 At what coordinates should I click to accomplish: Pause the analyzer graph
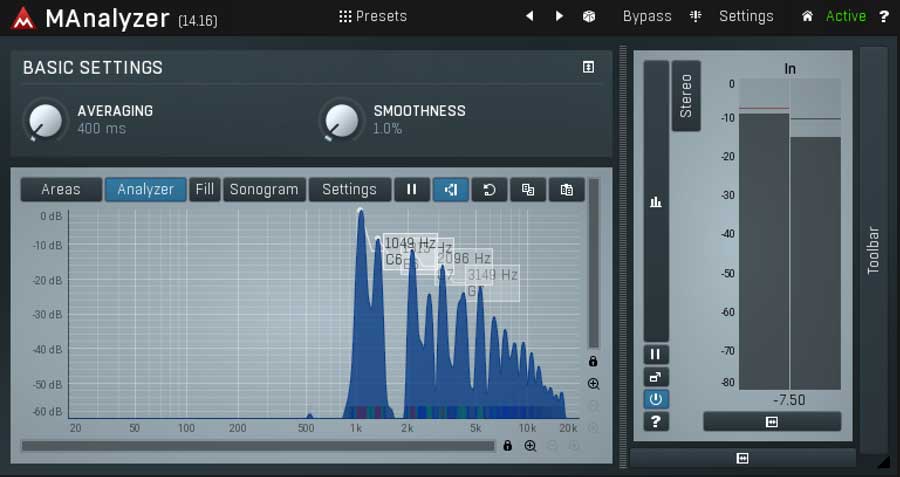(x=412, y=189)
